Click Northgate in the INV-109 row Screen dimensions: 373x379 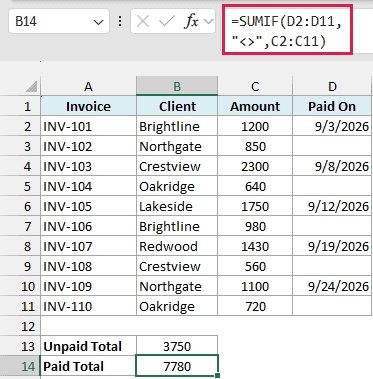tap(177, 286)
